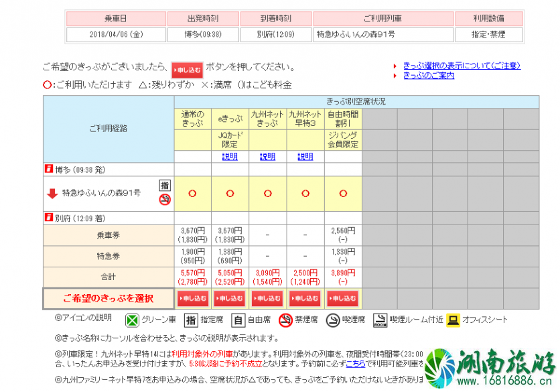Click the きっぷ別空席状況 header
Image resolution: width=560 pixels, height=392 pixels.
coord(356,102)
